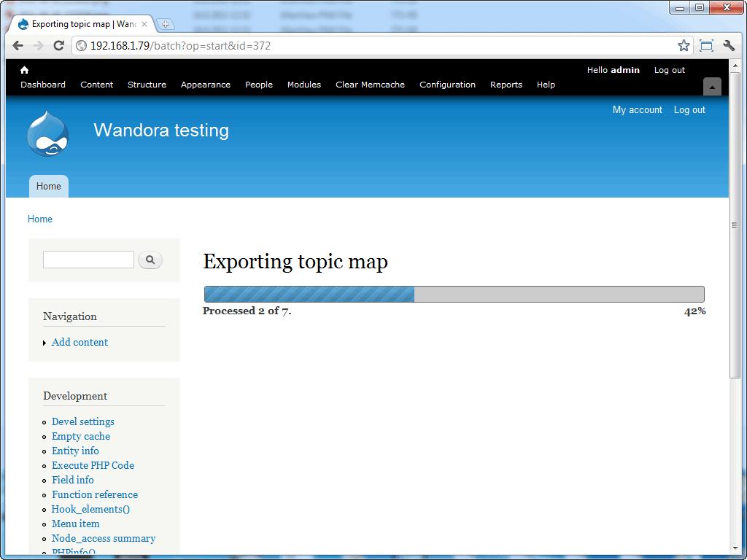The height and width of the screenshot is (560, 747).
Task: Bookmark this page via the star icon
Action: click(x=684, y=45)
